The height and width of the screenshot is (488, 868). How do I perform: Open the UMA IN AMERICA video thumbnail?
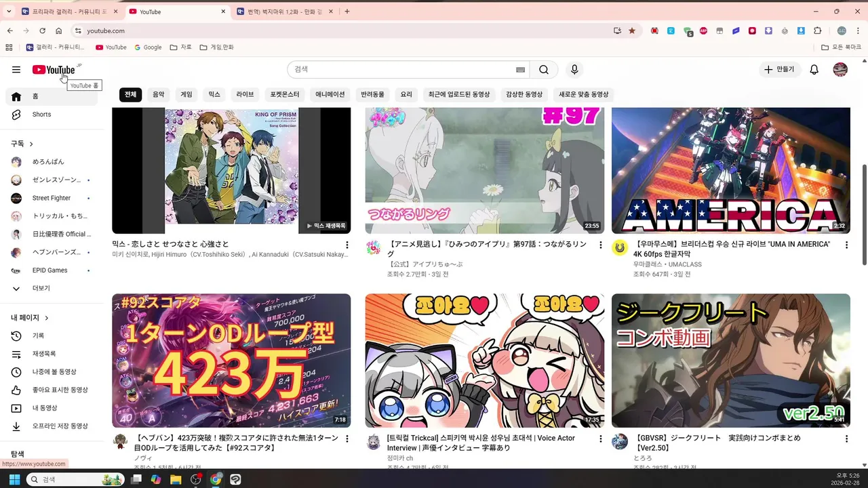(731, 170)
